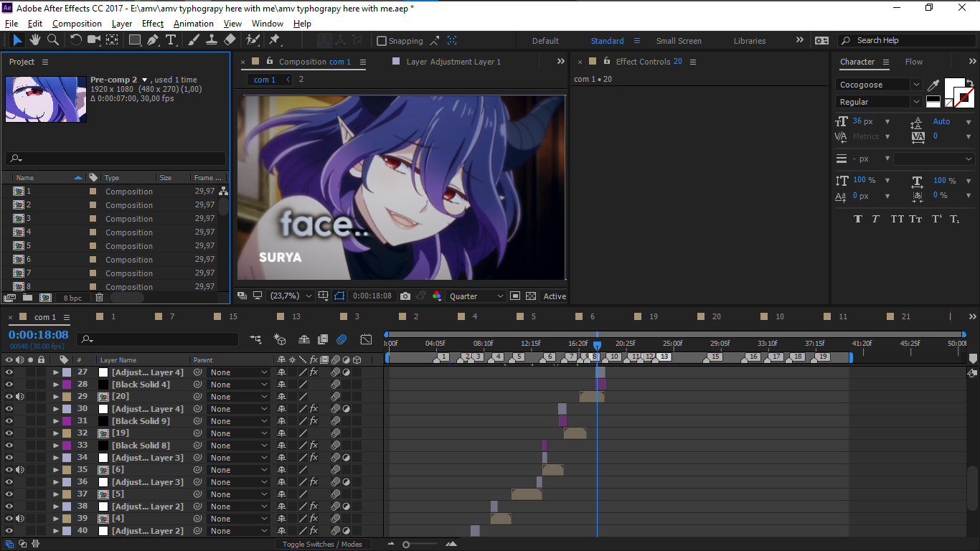
Task: Select the Horizontal Type tool
Action: pyautogui.click(x=171, y=40)
